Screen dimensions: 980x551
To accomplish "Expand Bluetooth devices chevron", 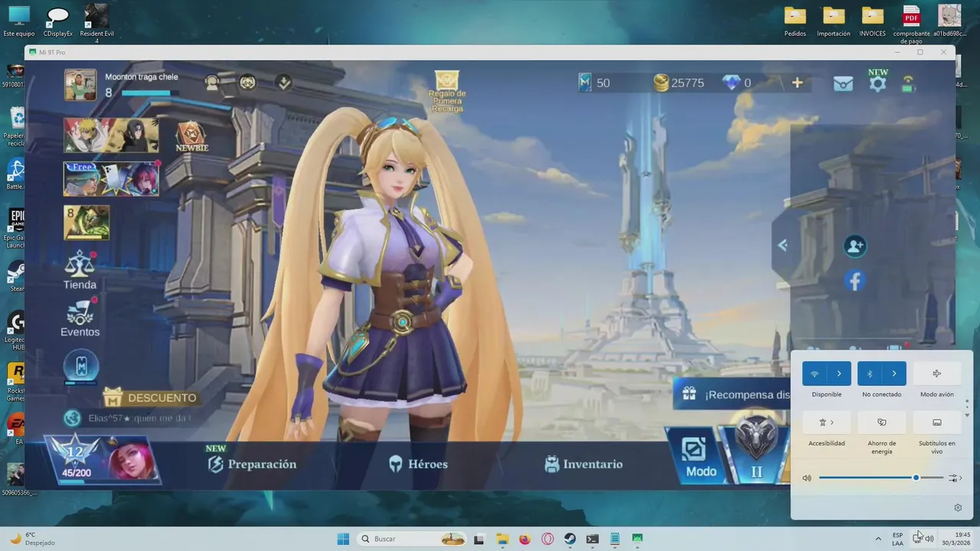I will [x=894, y=373].
